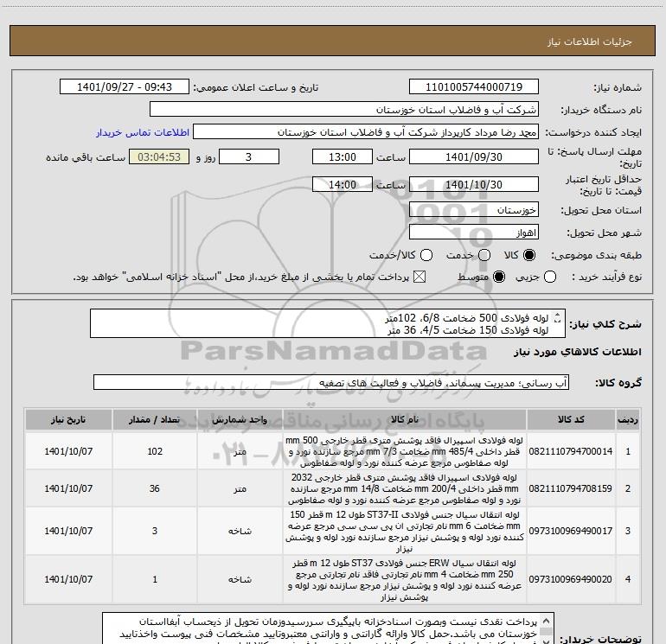Click remaining days field showing 3
This screenshot has height=644, width=666.
tap(249, 156)
